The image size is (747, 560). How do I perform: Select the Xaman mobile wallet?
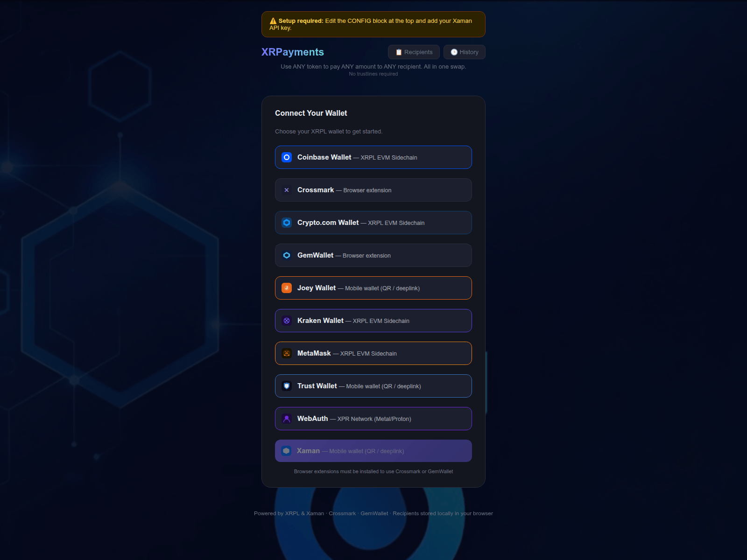click(x=373, y=451)
